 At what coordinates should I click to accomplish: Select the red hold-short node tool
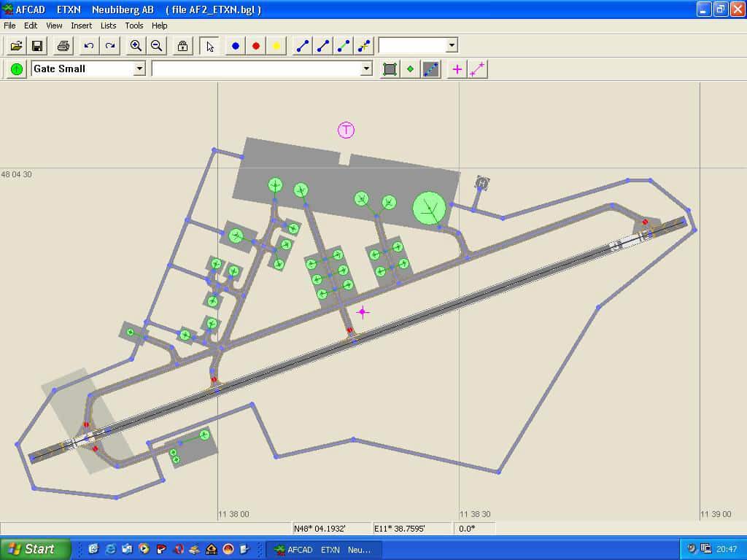[x=256, y=46]
